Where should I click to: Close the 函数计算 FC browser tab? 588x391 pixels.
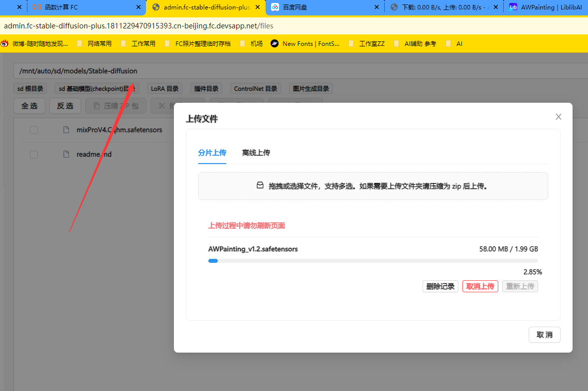(x=139, y=7)
